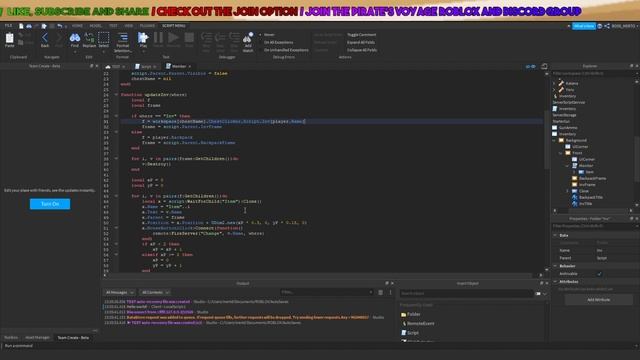Select Katana tool in Explorer

(x=569, y=83)
